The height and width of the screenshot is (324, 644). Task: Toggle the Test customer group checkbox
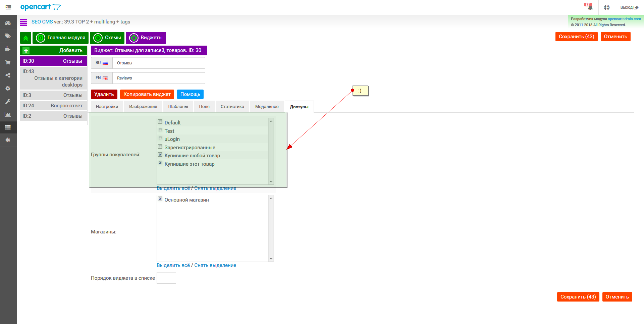coord(160,130)
